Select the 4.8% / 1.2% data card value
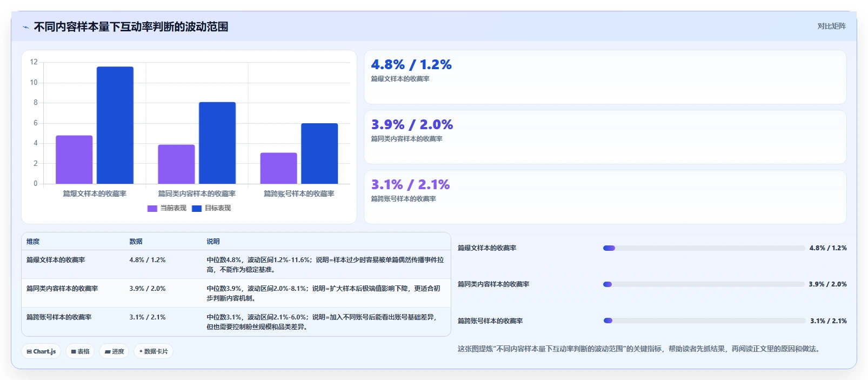This screenshot has height=380, width=868. coord(411,65)
